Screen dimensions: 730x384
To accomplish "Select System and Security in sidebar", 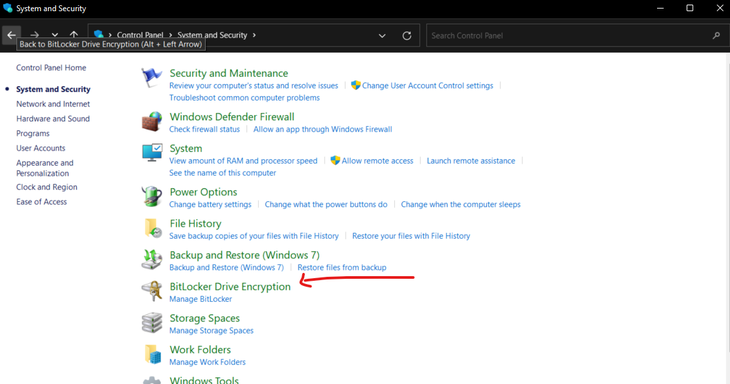I will coord(53,89).
